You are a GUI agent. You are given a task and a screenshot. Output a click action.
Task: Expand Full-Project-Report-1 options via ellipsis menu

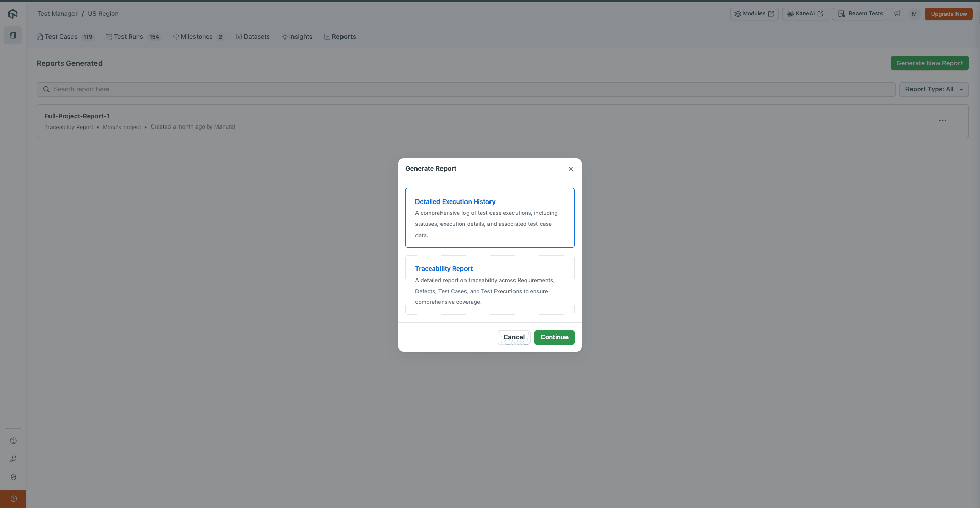pos(943,121)
